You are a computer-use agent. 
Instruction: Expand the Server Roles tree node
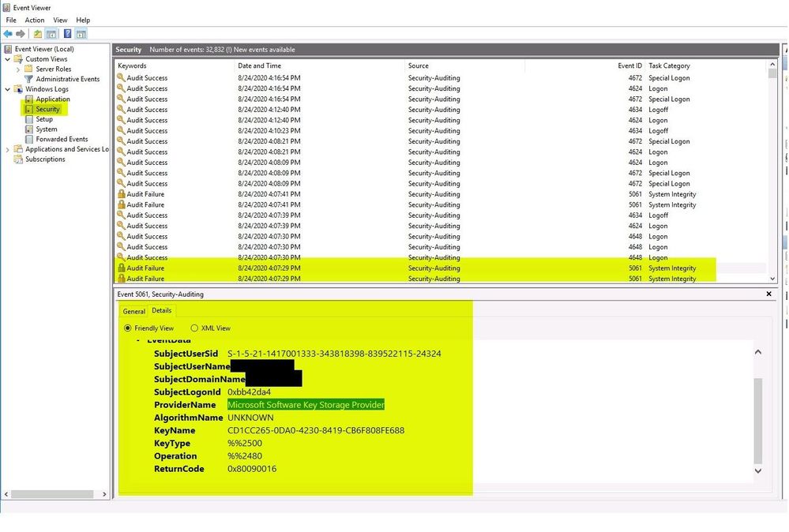pos(17,69)
